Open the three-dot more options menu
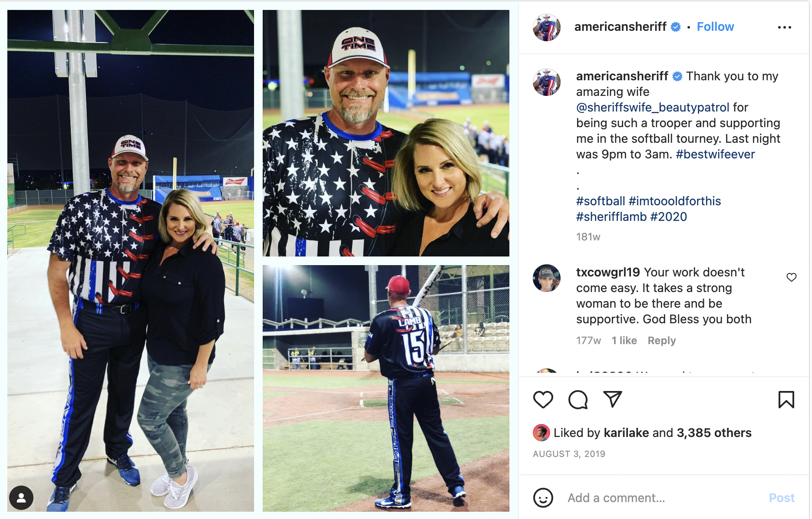 (784, 27)
